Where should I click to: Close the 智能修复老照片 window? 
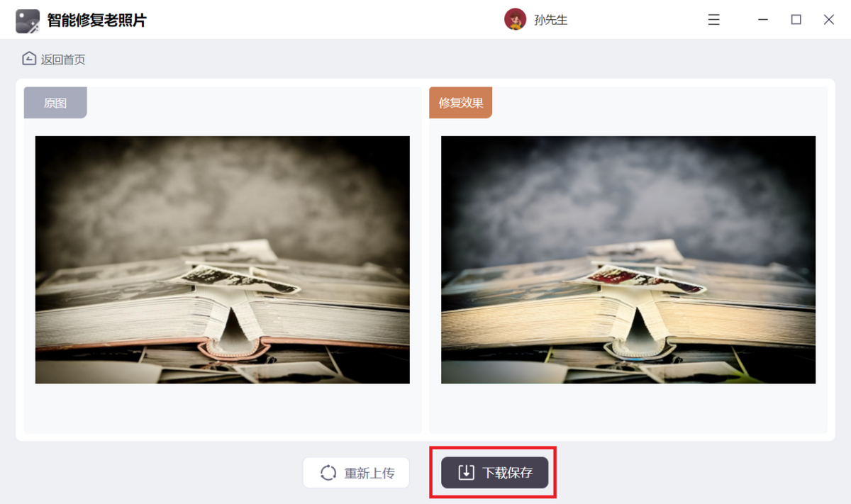[x=828, y=20]
